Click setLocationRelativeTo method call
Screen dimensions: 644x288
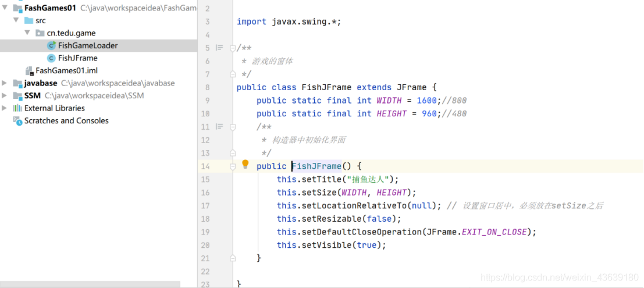(x=354, y=206)
